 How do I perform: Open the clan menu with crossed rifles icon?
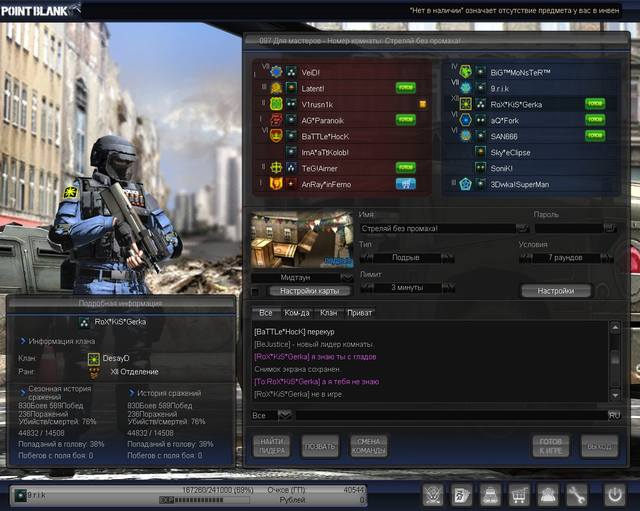point(433,495)
